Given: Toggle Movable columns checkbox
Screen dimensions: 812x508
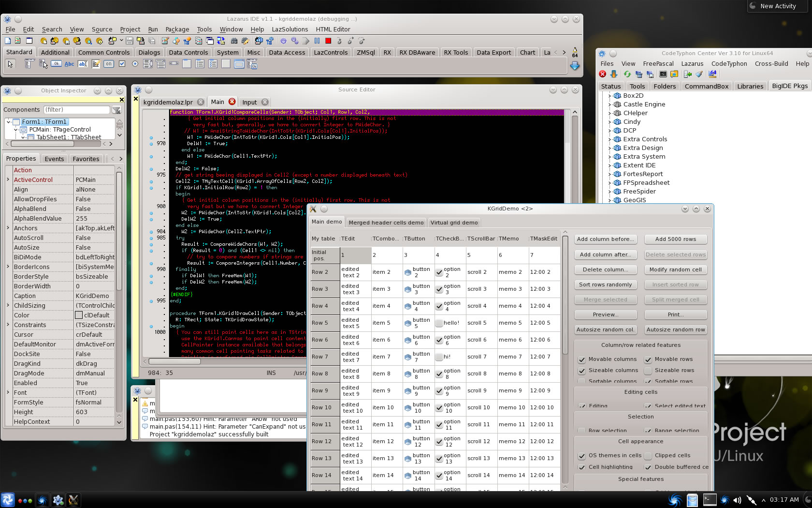Looking at the screenshot, I should (582, 359).
